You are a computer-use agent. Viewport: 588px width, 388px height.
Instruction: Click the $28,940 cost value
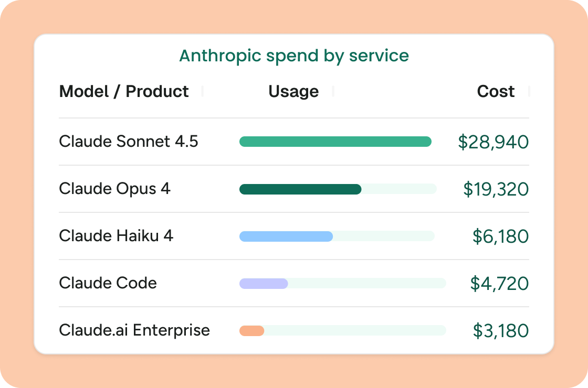tap(493, 142)
